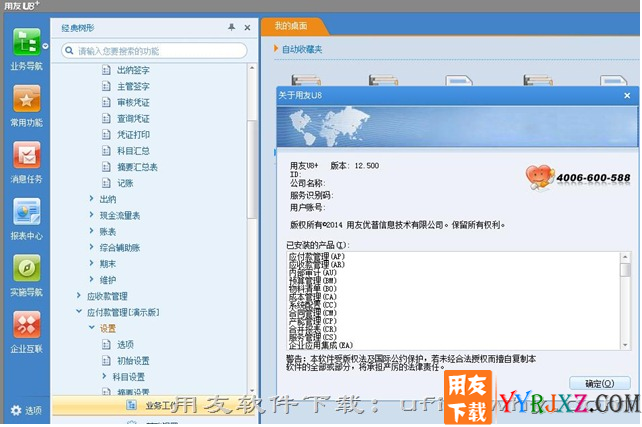Select 科目汇总 in the tree

[x=133, y=151]
